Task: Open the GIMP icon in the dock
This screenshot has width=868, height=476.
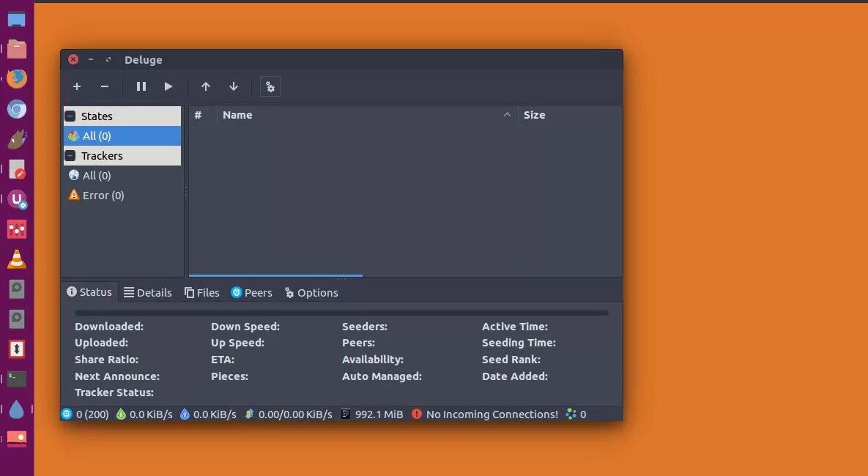Action: 17,139
